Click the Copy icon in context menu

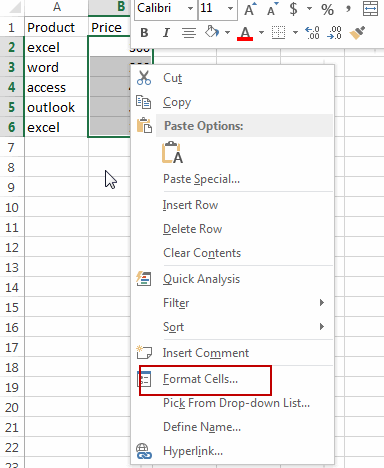click(x=144, y=102)
